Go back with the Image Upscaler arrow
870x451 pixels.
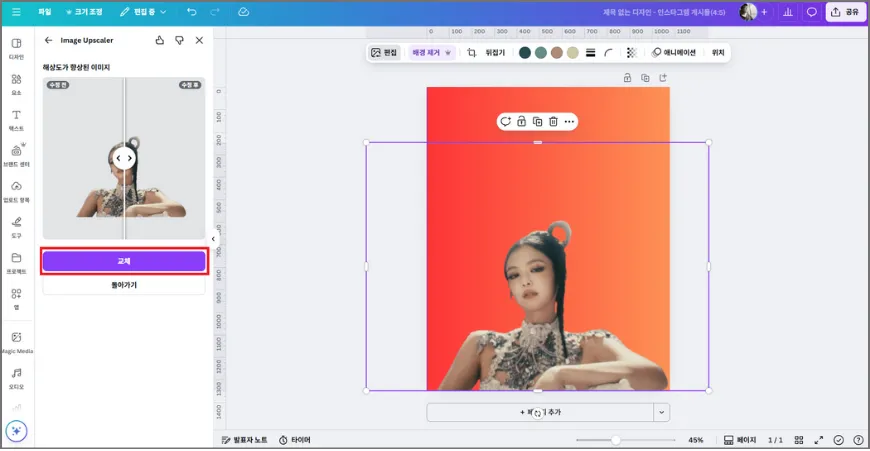(48, 40)
